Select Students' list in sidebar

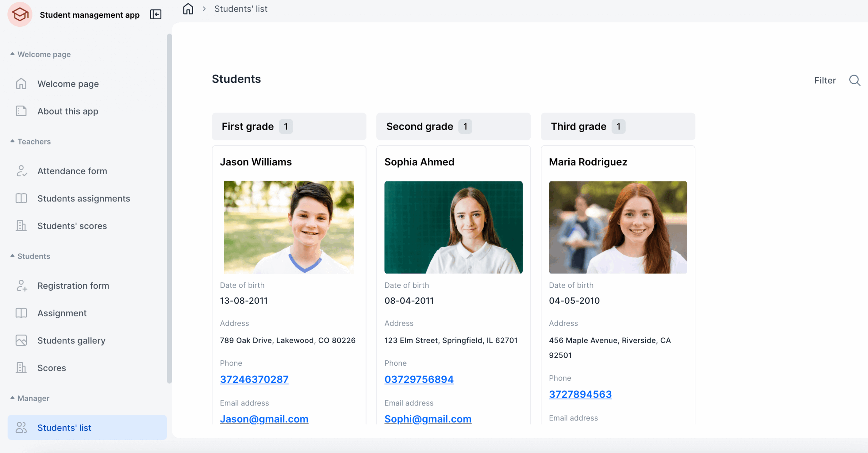tap(64, 428)
